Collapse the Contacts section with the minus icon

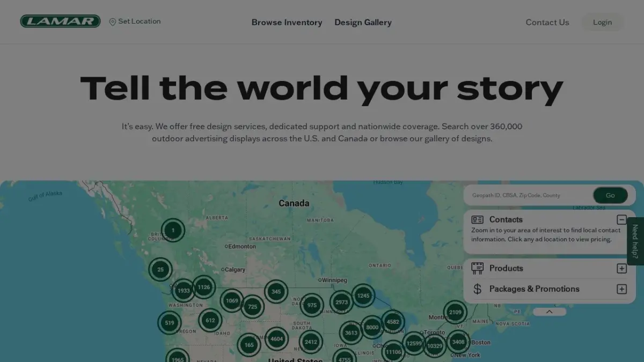(621, 219)
